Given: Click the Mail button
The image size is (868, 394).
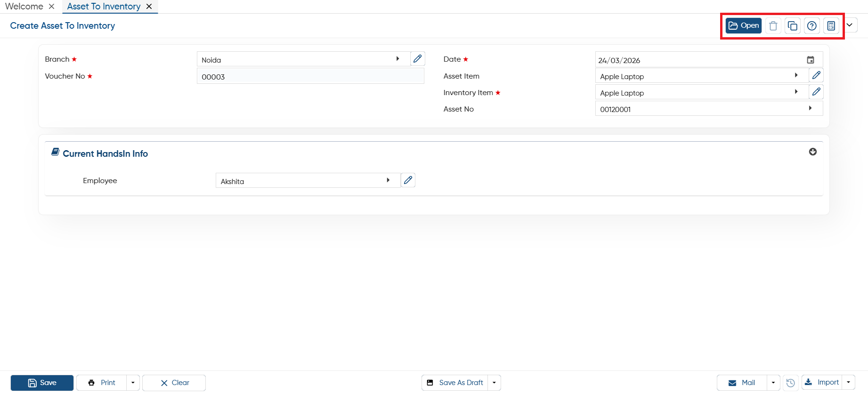Looking at the screenshot, I should (x=742, y=383).
